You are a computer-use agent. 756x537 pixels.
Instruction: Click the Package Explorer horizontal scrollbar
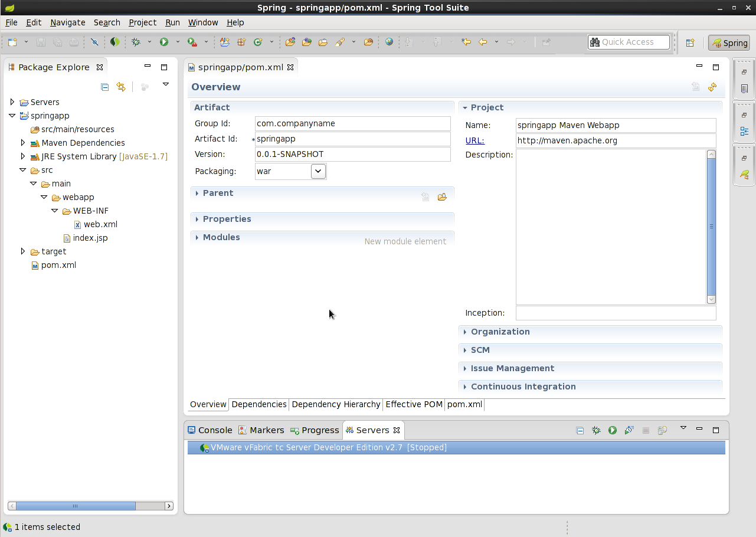pyautogui.click(x=90, y=506)
